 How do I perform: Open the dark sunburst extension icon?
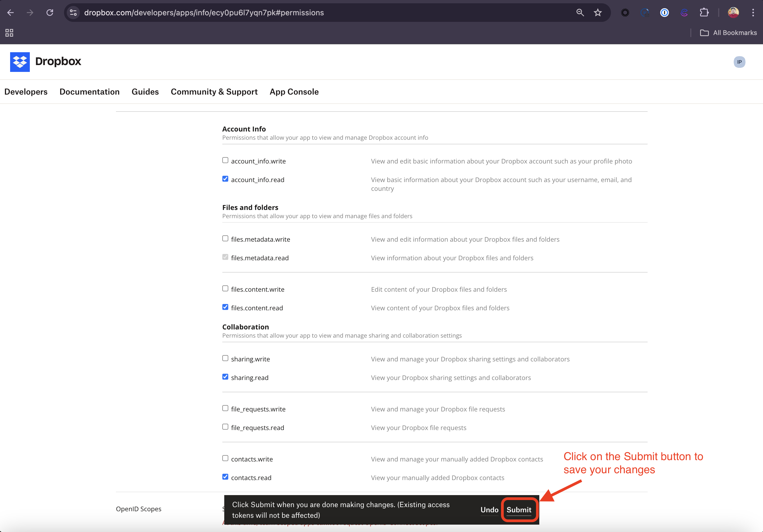[625, 13]
